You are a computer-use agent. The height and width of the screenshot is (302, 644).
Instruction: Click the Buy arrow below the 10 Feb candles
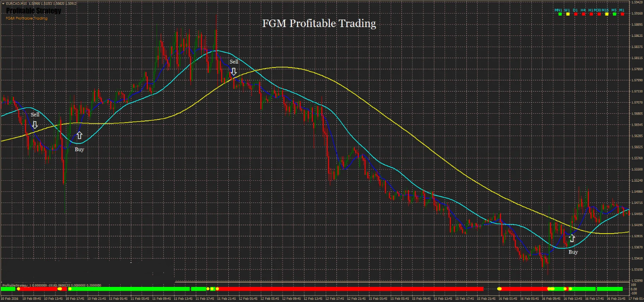[x=79, y=136]
